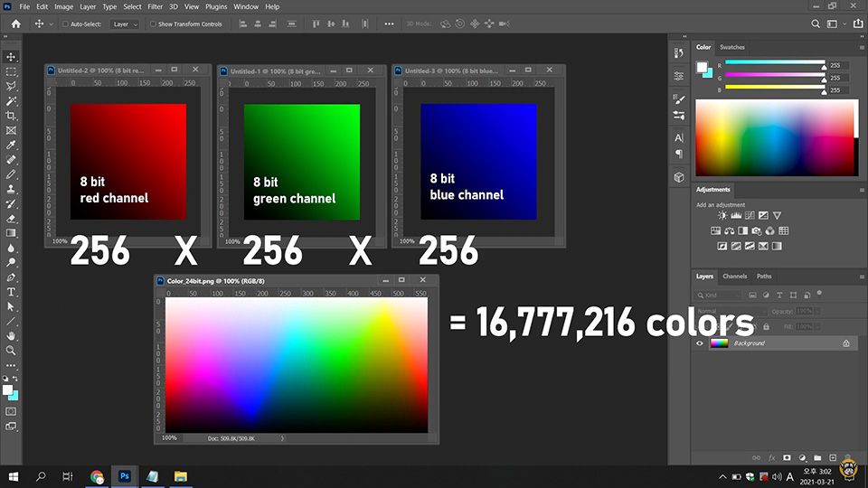
Task: Switch to the Channels tab
Action: point(734,277)
